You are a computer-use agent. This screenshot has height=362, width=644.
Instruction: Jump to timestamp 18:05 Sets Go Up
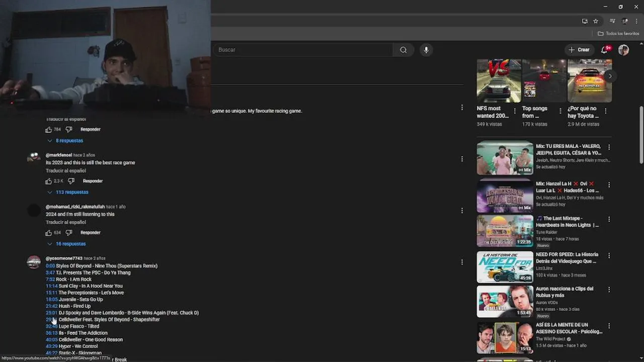51,300
